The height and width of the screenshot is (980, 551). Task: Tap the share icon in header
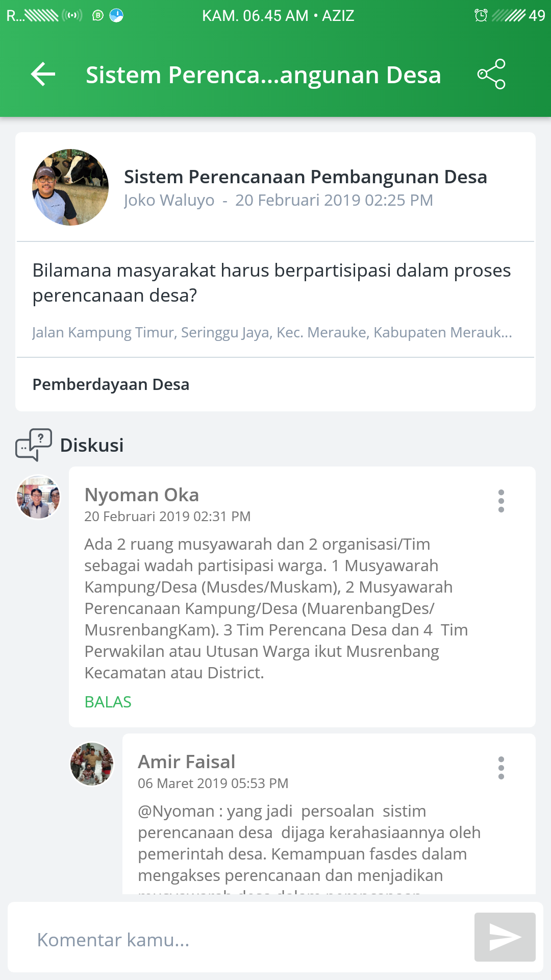(491, 75)
